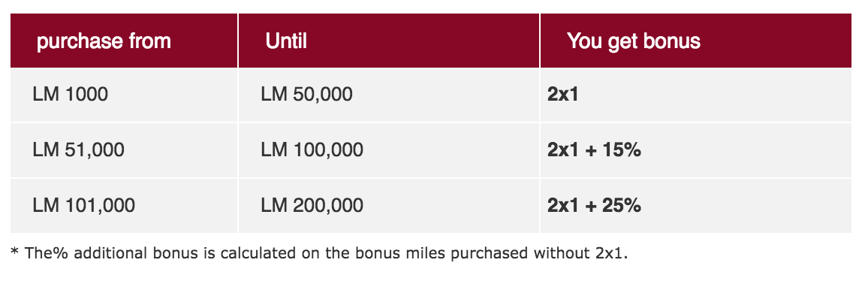Click the "Until" column header
Viewport: 868px width, 284px height.
point(389,41)
